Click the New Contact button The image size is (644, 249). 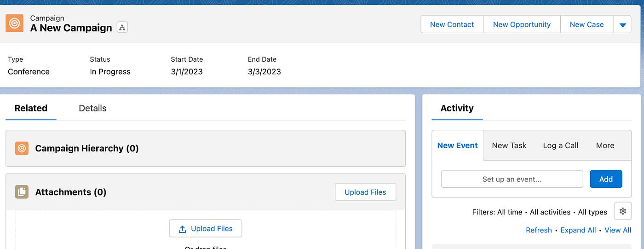point(452,25)
